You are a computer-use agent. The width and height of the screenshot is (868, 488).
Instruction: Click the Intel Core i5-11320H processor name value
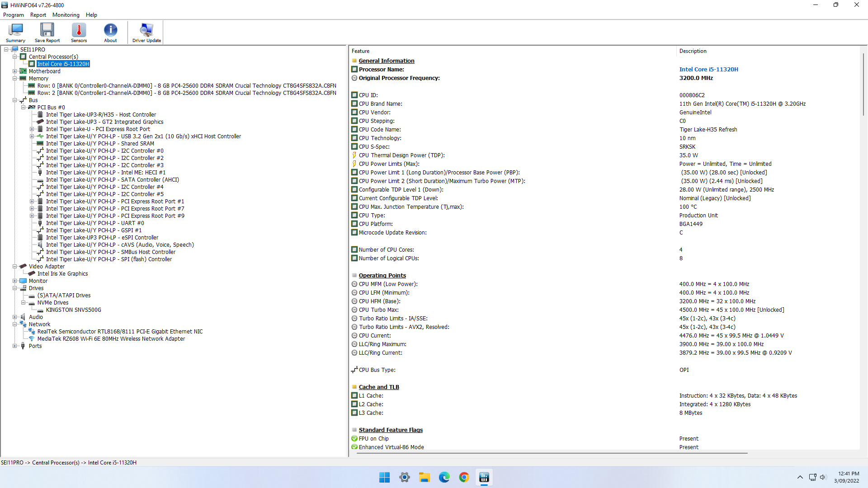708,69
